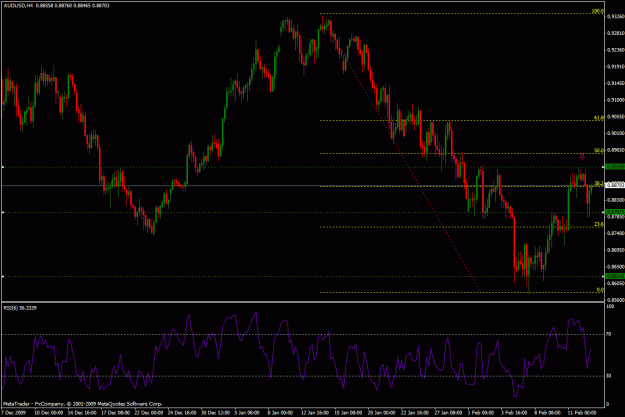Select the red down arrow marker above candles
The width and height of the screenshot is (625, 417).
pos(582,157)
